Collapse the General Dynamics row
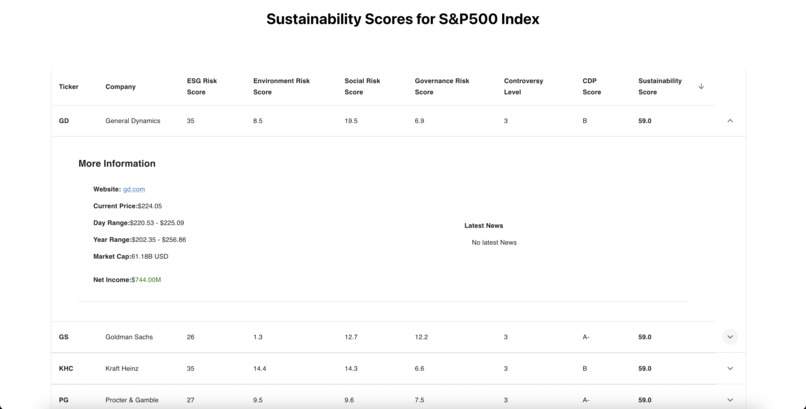This screenshot has height=409, width=806. (730, 121)
